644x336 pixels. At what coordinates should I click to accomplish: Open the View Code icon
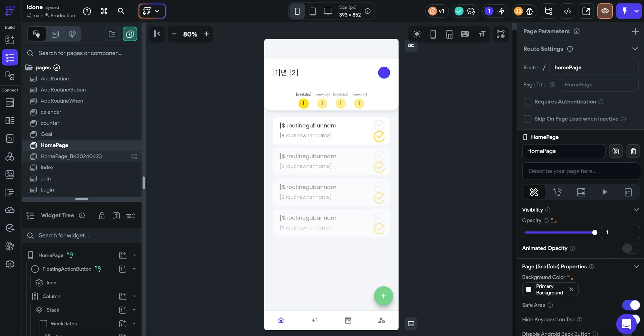(567, 11)
